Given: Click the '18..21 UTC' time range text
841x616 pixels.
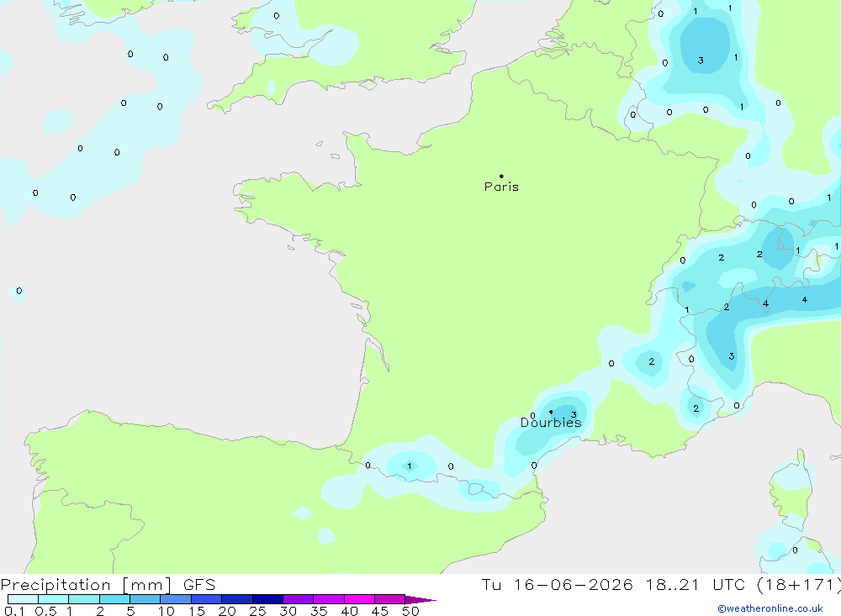Looking at the screenshot, I should tap(696, 584).
